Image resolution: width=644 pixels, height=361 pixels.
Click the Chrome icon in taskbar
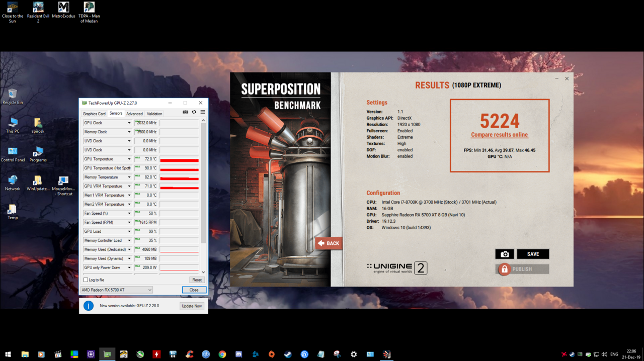coord(222,354)
